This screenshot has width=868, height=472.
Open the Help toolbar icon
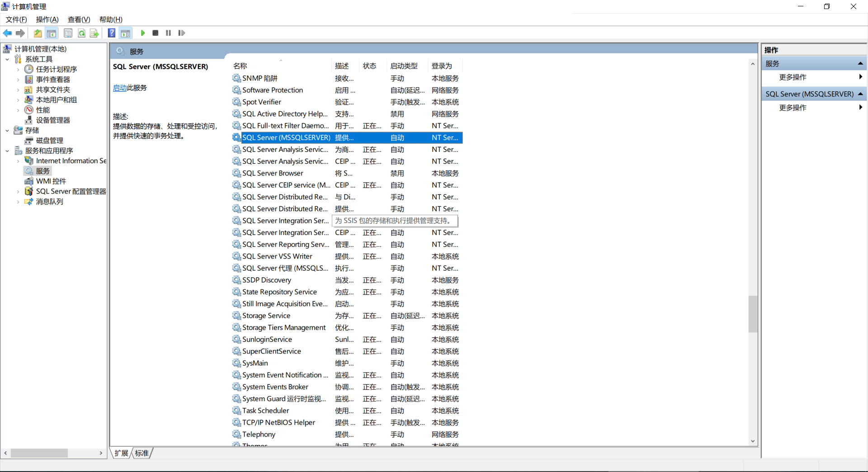[x=112, y=33]
